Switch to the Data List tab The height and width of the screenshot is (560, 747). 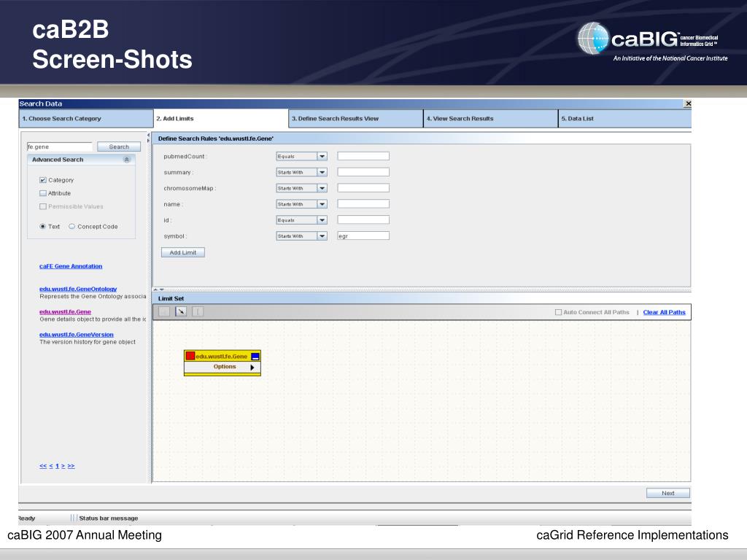625,119
